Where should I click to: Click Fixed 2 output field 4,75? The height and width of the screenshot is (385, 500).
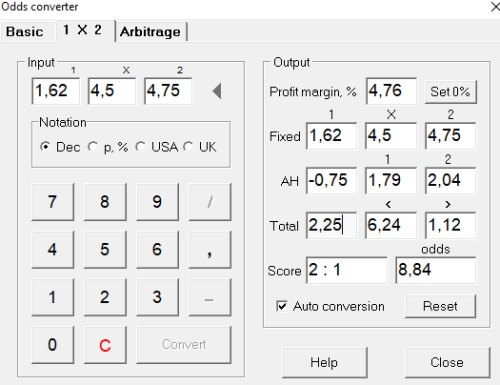pos(450,136)
